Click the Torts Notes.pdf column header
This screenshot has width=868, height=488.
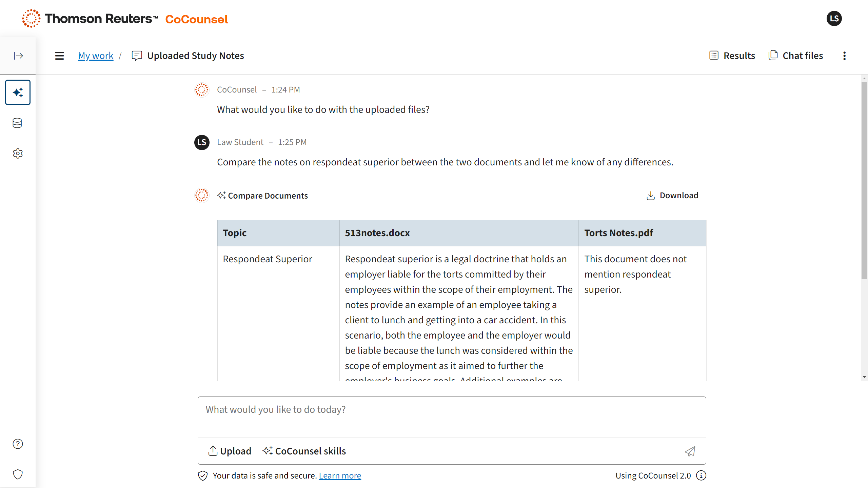click(x=643, y=233)
